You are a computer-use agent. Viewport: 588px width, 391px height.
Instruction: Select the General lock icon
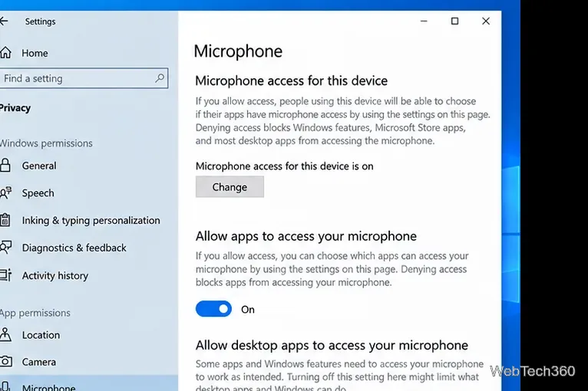pos(5,165)
